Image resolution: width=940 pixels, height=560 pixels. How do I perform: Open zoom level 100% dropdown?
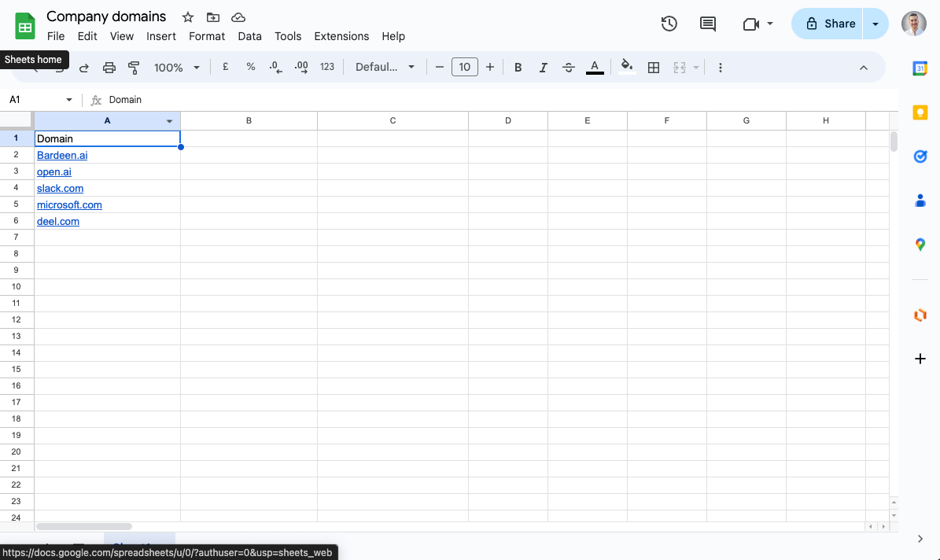pyautogui.click(x=176, y=68)
